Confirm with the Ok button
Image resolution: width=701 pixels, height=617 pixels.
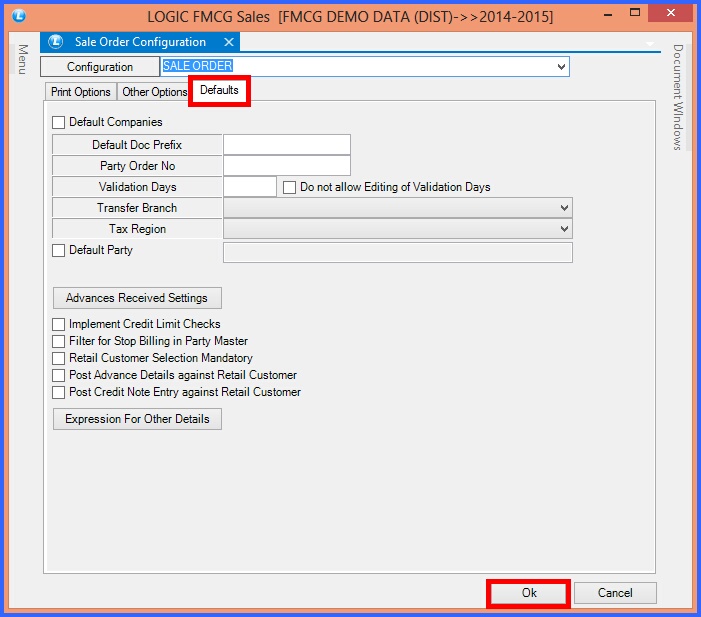pyautogui.click(x=528, y=593)
